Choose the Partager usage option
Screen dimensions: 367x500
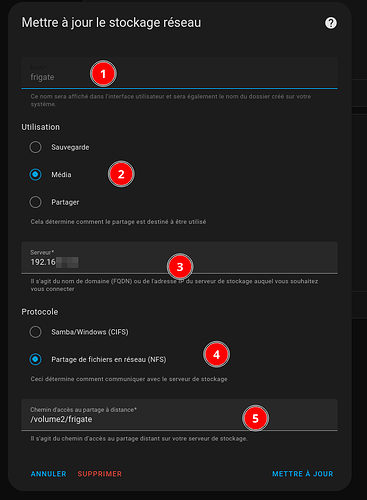pyautogui.click(x=35, y=202)
